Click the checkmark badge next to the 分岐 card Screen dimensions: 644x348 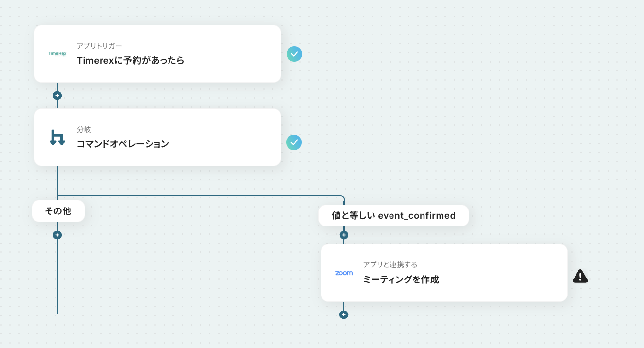tap(294, 142)
